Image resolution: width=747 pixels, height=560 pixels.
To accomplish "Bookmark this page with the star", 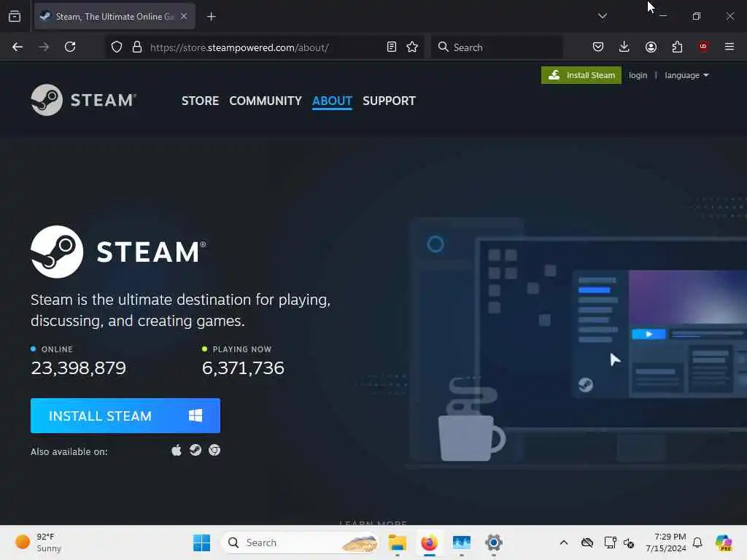I will pyautogui.click(x=412, y=47).
